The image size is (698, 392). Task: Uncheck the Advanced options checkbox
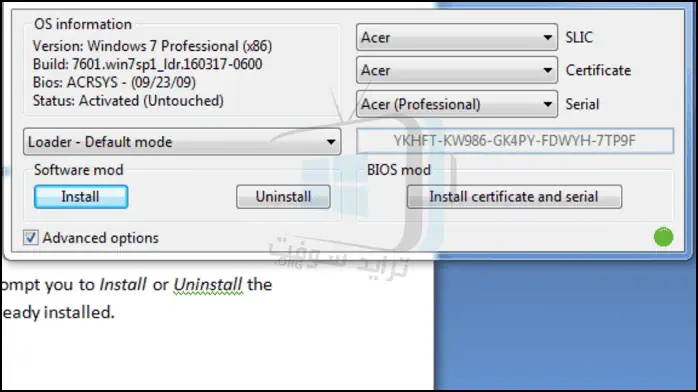coord(31,238)
